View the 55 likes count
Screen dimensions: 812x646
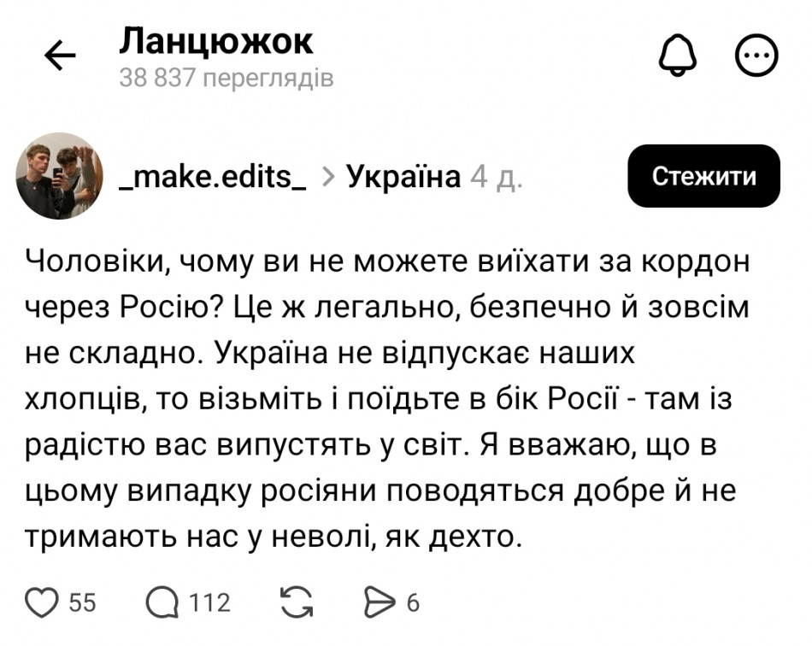point(82,603)
